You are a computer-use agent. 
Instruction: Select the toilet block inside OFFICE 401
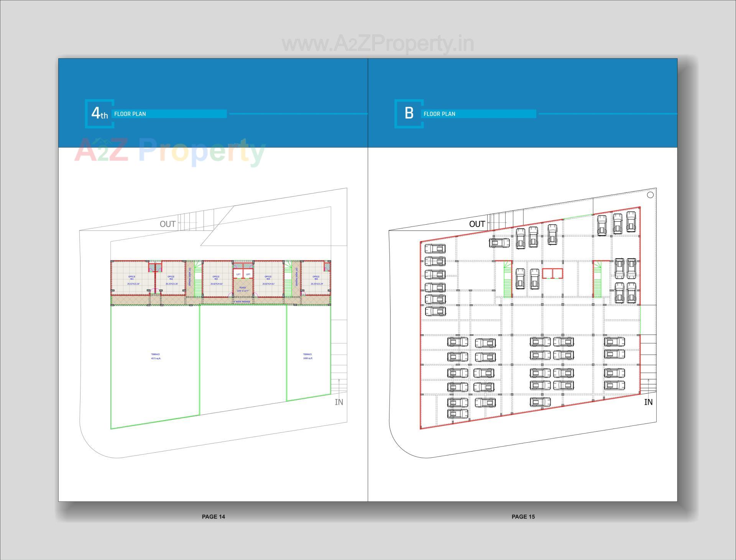(x=153, y=267)
